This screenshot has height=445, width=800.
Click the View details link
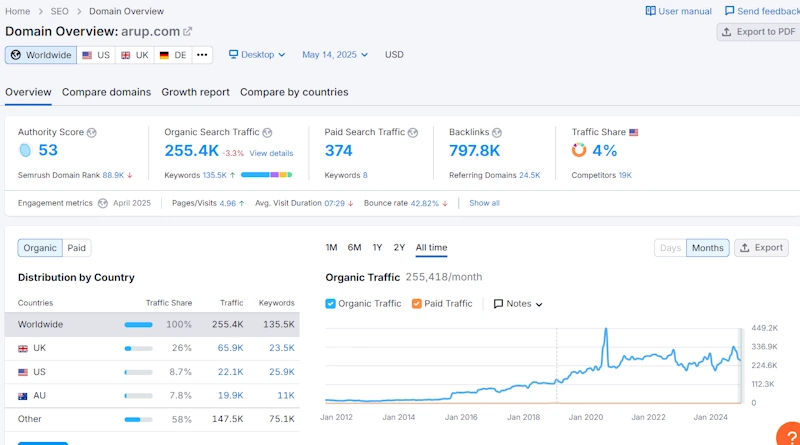tap(271, 153)
